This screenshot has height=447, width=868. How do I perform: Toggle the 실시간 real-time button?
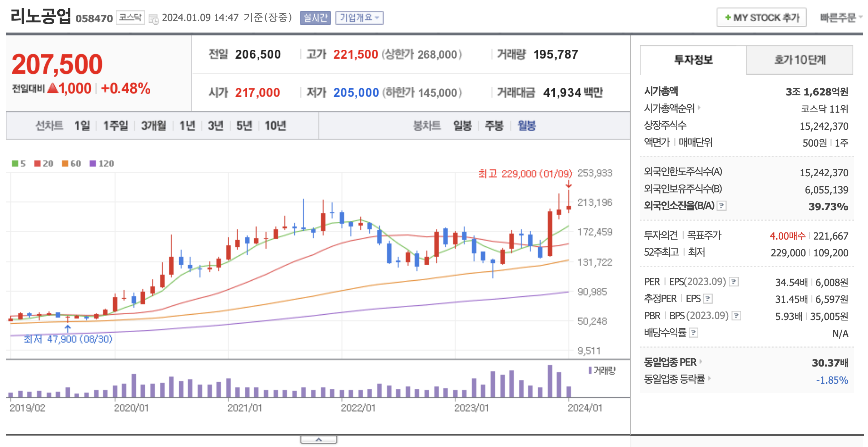click(315, 18)
